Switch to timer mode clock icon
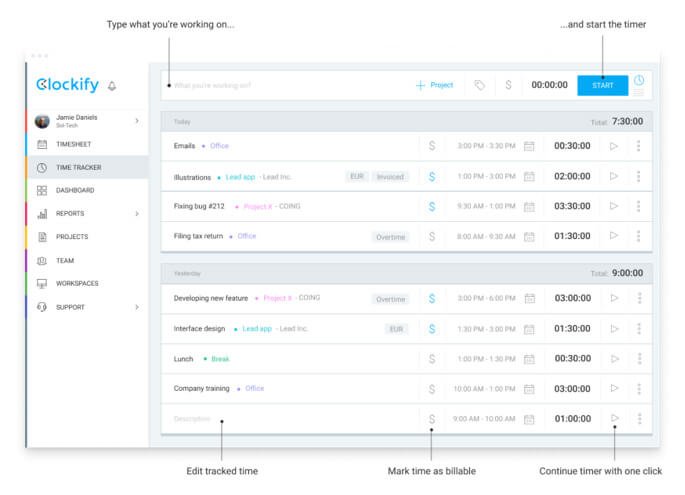The height and width of the screenshot is (495, 685). [639, 80]
